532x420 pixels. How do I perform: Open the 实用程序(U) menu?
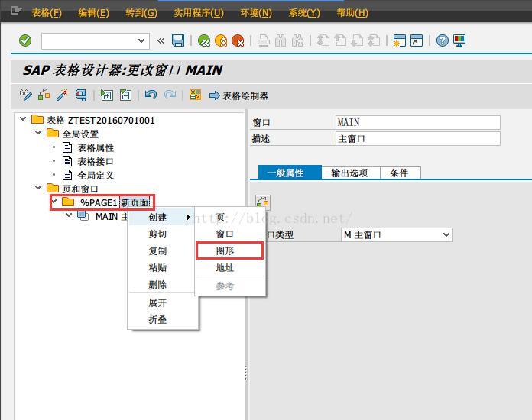coord(199,13)
